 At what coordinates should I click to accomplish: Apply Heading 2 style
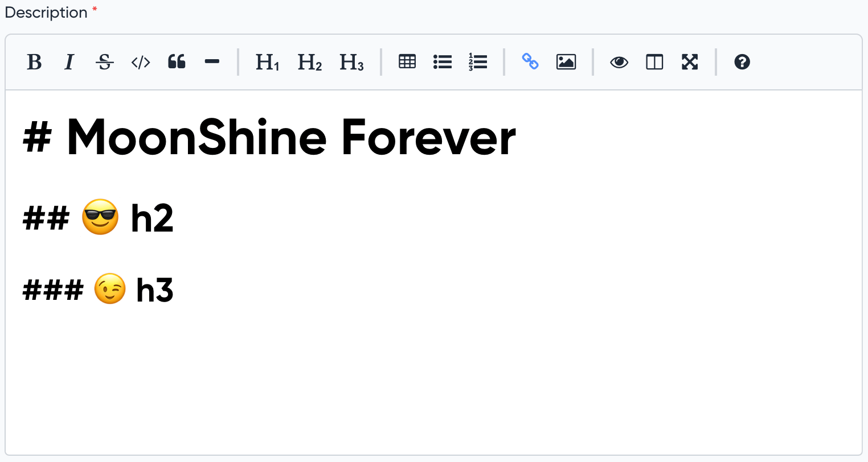[310, 61]
